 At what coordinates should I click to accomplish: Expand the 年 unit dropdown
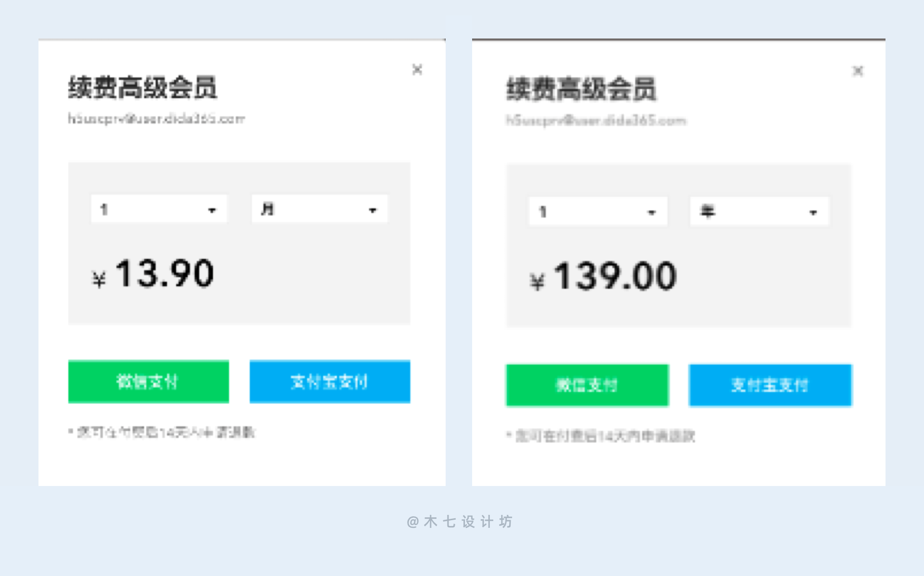759,212
